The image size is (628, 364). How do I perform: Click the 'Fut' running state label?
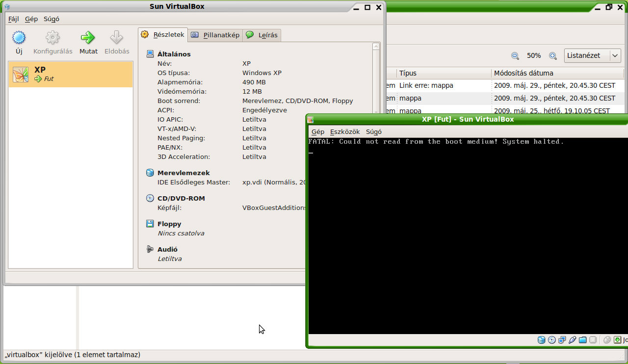pos(49,78)
